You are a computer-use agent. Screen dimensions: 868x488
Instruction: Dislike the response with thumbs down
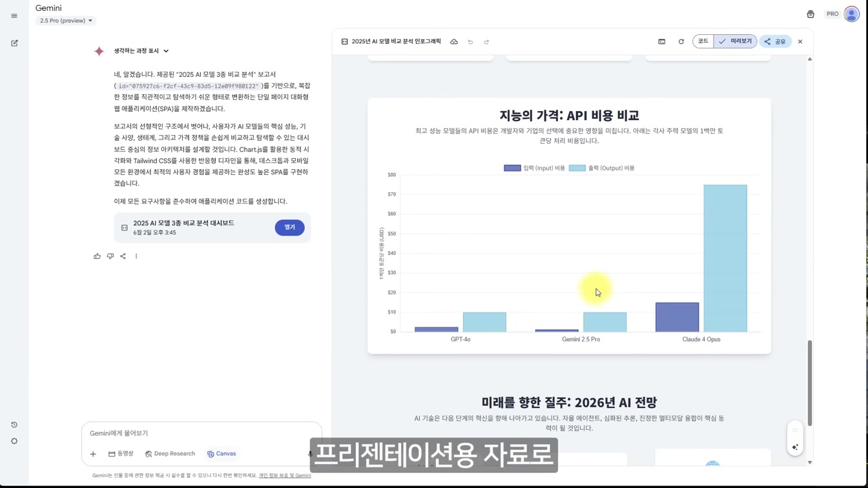(x=110, y=256)
